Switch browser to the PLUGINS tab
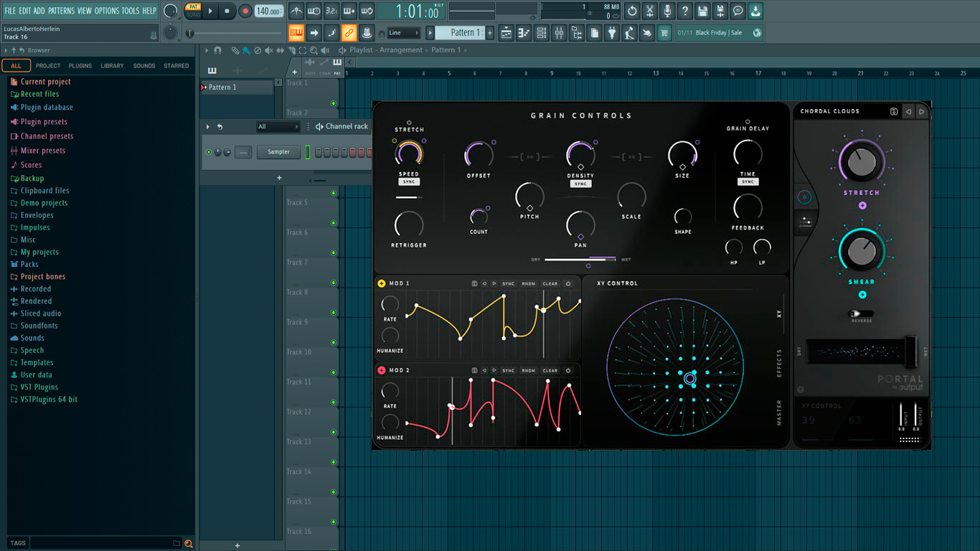The width and height of the screenshot is (980, 551). point(80,65)
